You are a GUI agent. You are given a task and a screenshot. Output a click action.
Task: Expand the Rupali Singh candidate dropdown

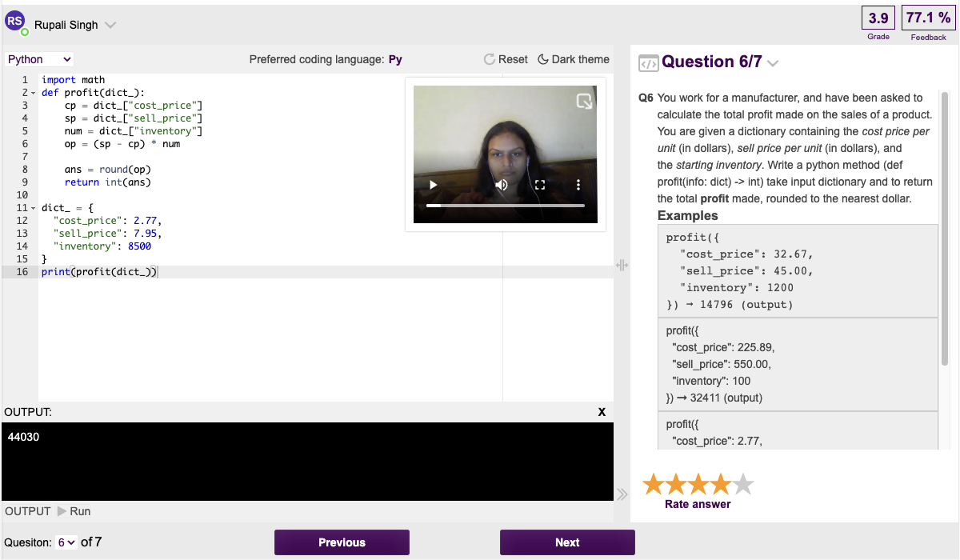point(110,25)
